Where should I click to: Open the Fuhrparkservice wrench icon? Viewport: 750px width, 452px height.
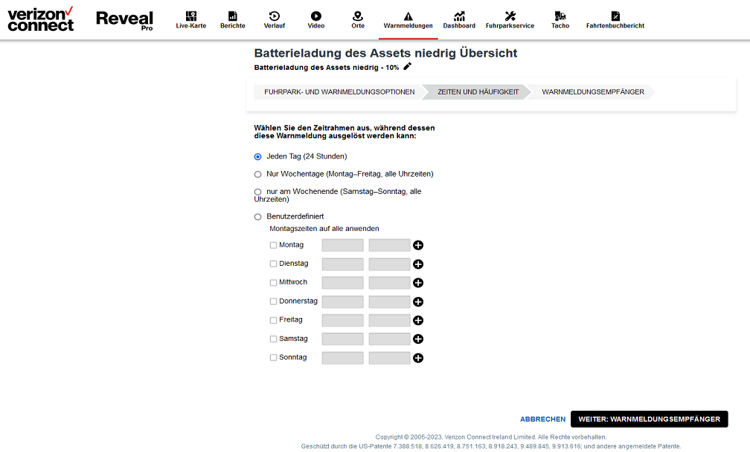click(510, 16)
